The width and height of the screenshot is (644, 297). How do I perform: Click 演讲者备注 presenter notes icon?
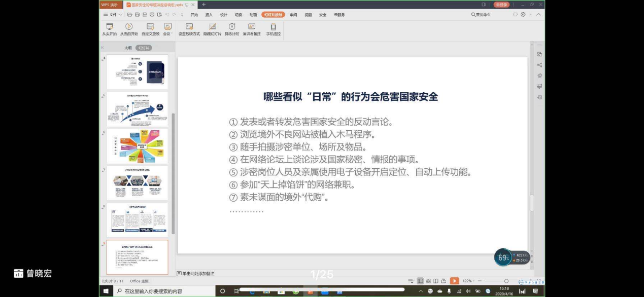251,27
